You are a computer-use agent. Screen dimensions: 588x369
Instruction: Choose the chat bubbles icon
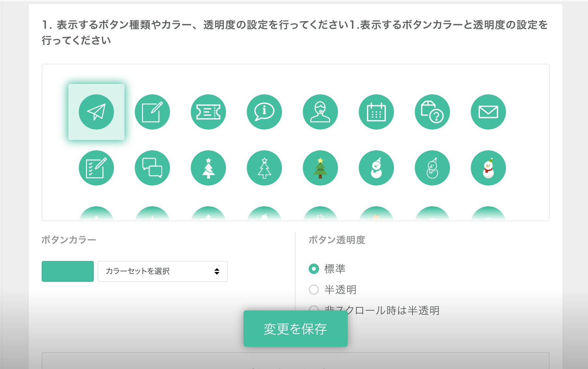(152, 168)
